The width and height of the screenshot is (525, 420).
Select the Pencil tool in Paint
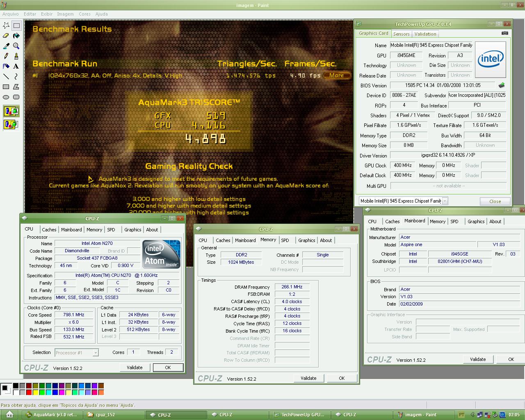[6, 56]
